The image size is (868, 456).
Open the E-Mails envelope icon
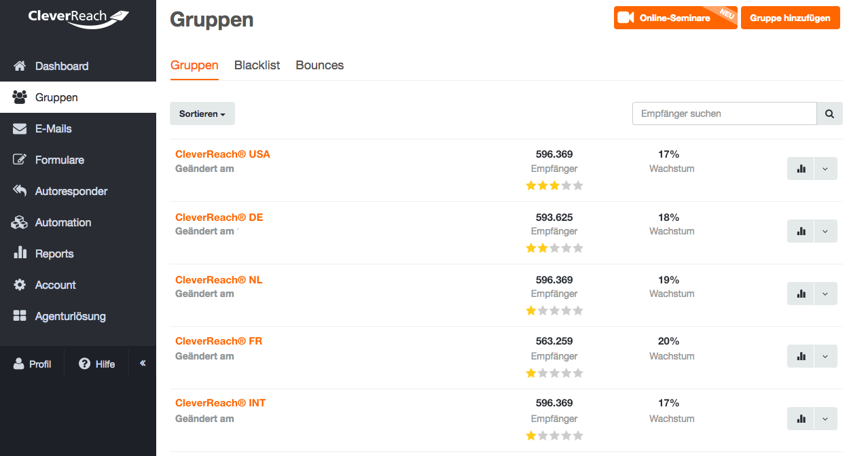pos(20,128)
